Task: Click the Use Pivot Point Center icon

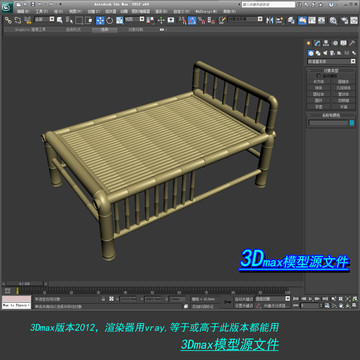Action: point(150,20)
